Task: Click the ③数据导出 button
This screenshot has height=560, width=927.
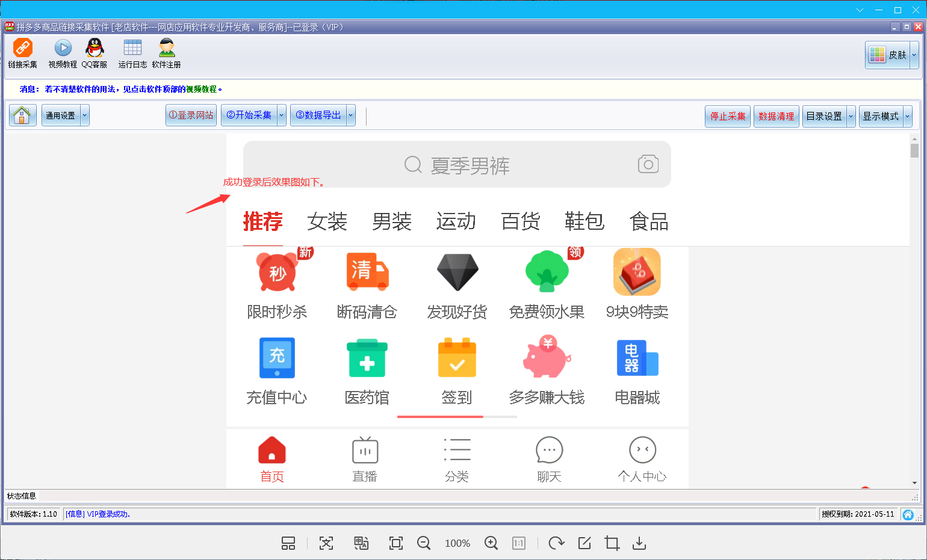Action: click(318, 115)
